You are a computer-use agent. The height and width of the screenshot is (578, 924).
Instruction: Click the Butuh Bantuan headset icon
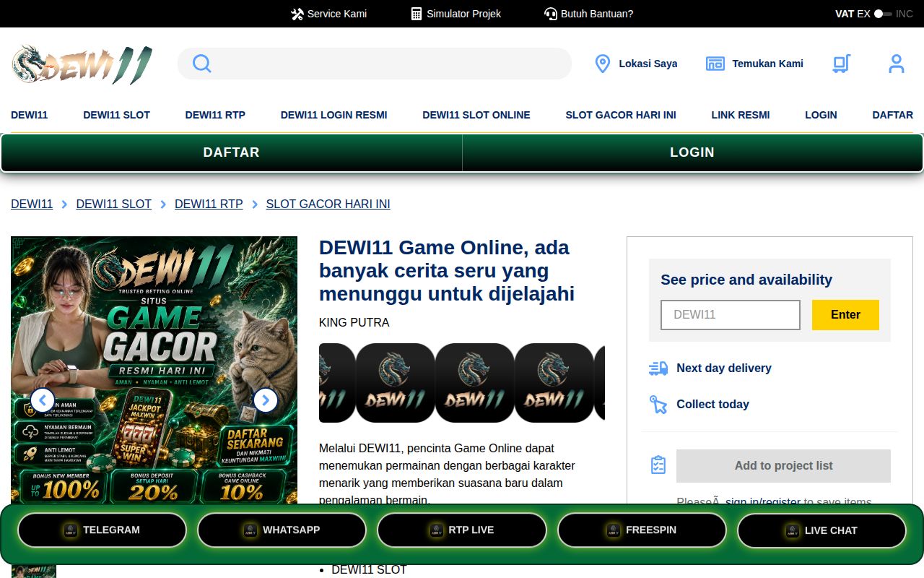click(x=551, y=14)
